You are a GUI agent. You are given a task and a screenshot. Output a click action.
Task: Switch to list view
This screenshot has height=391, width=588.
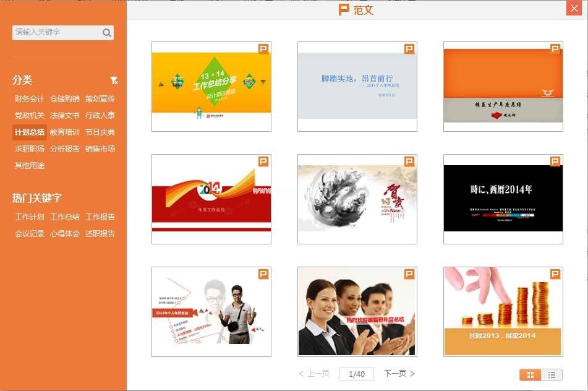tap(552, 374)
